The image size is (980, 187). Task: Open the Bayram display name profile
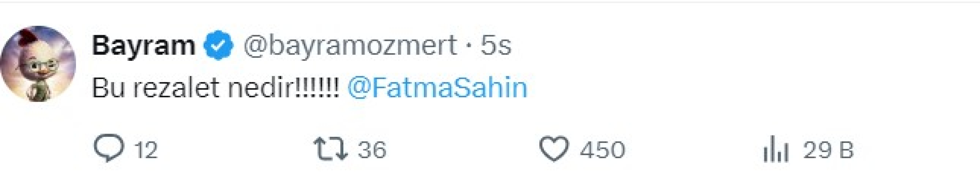[143, 46]
